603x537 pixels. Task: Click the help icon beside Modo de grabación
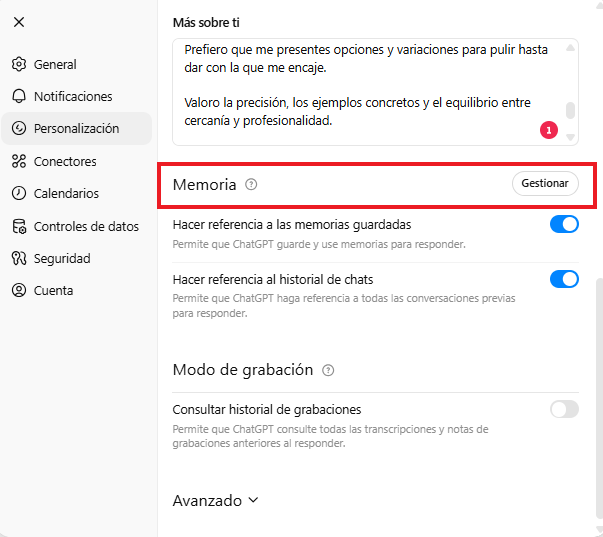328,370
